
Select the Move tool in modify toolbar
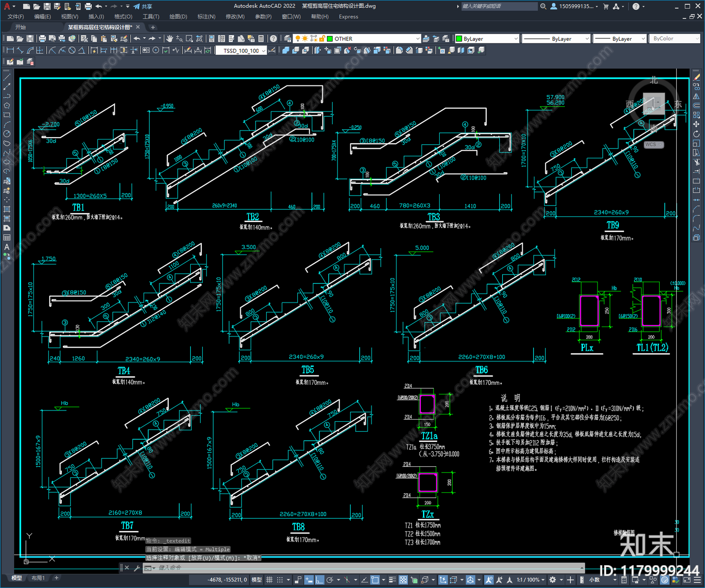click(x=696, y=124)
